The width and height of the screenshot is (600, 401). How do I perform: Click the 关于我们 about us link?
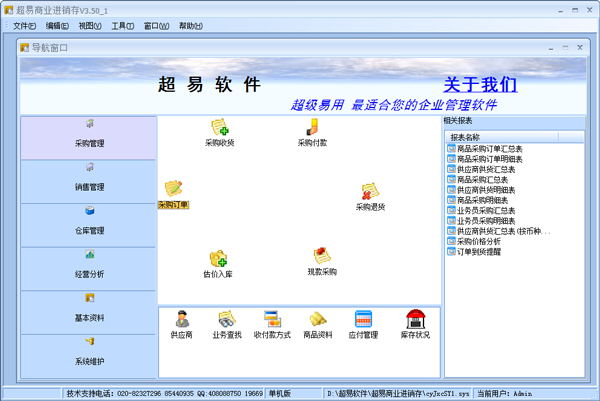pyautogui.click(x=480, y=85)
